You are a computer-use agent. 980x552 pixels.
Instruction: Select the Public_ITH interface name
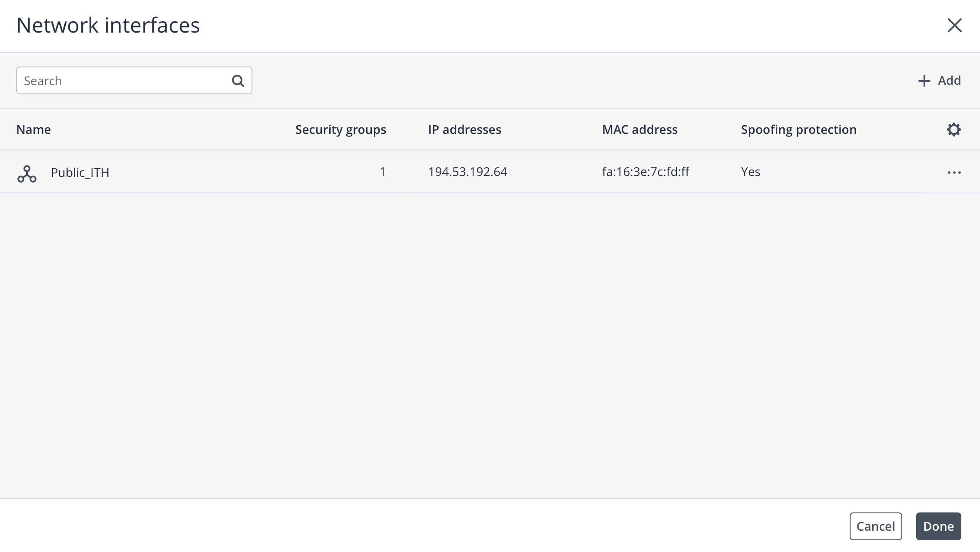[80, 173]
